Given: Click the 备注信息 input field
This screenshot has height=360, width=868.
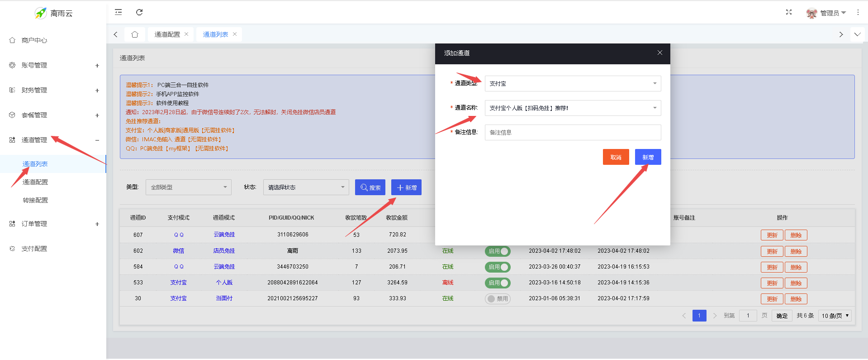Looking at the screenshot, I should [x=573, y=132].
